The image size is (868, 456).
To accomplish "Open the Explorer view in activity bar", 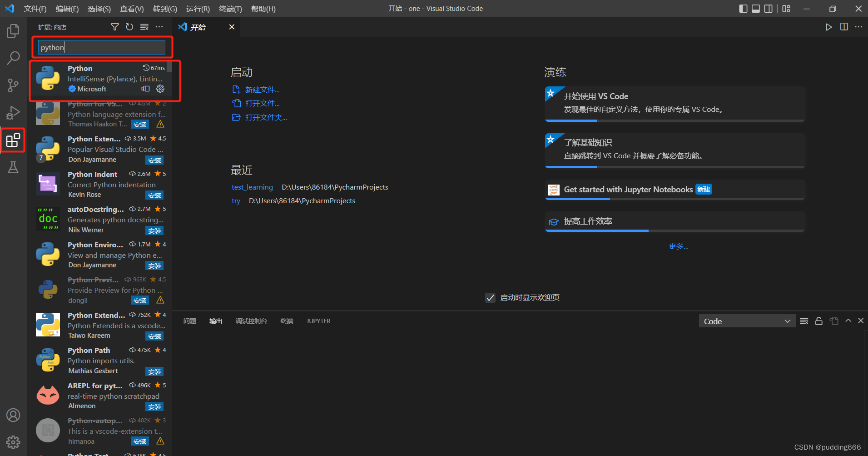I will (13, 31).
